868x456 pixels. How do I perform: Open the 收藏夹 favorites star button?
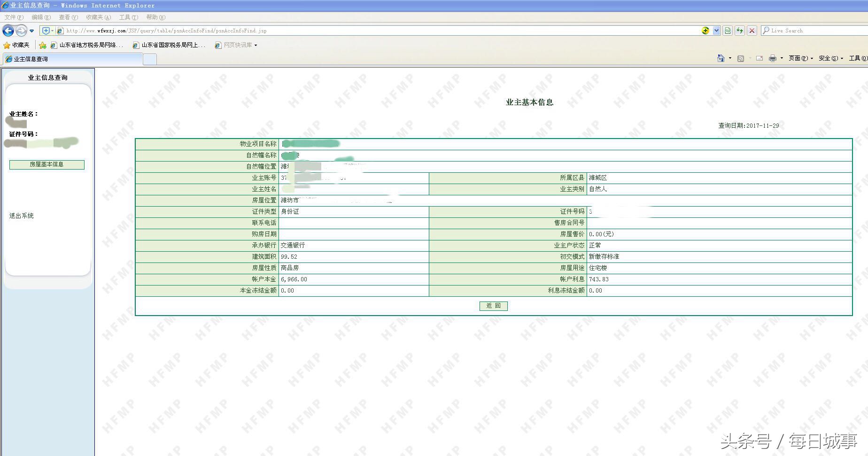point(16,45)
